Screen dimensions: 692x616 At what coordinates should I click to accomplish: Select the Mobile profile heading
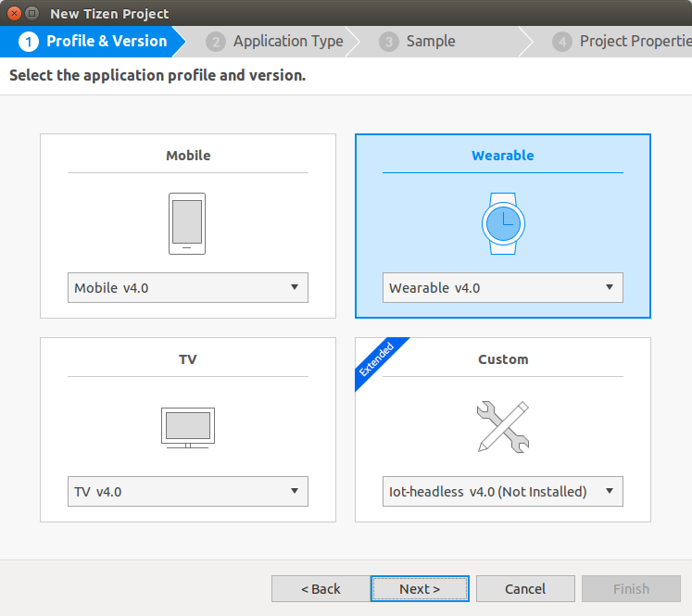[x=188, y=156]
